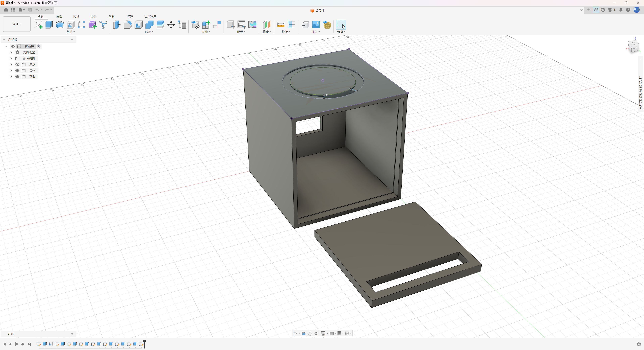644x350 pixels.
Task: Open the 修改 dropdown menu
Action: (x=149, y=32)
